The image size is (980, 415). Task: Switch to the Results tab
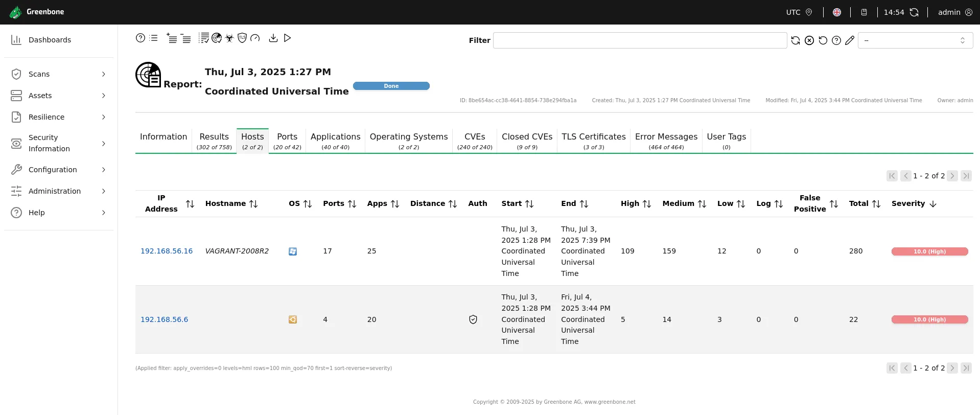(214, 141)
